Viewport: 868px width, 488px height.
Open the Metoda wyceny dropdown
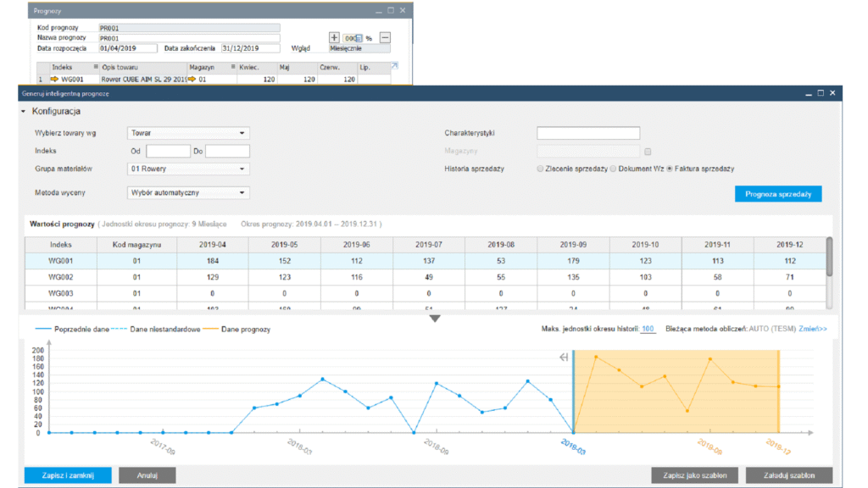[x=188, y=192]
